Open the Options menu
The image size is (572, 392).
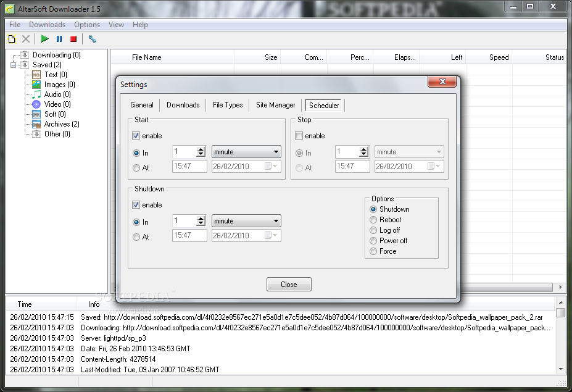(87, 25)
